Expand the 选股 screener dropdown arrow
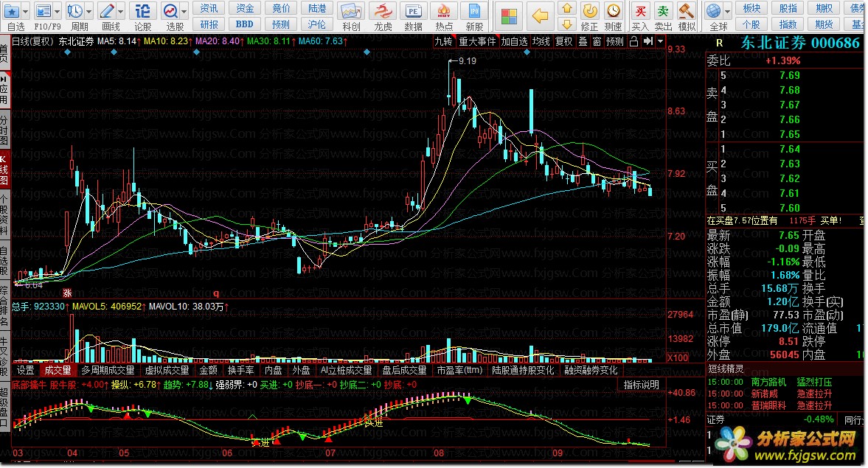 point(184,11)
